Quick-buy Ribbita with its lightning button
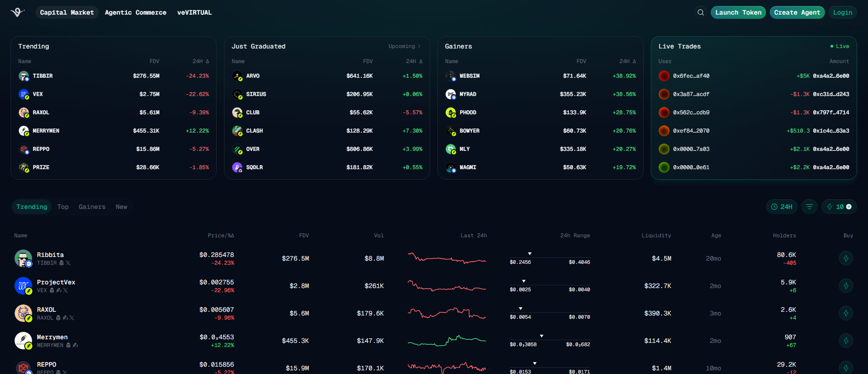 click(846, 258)
